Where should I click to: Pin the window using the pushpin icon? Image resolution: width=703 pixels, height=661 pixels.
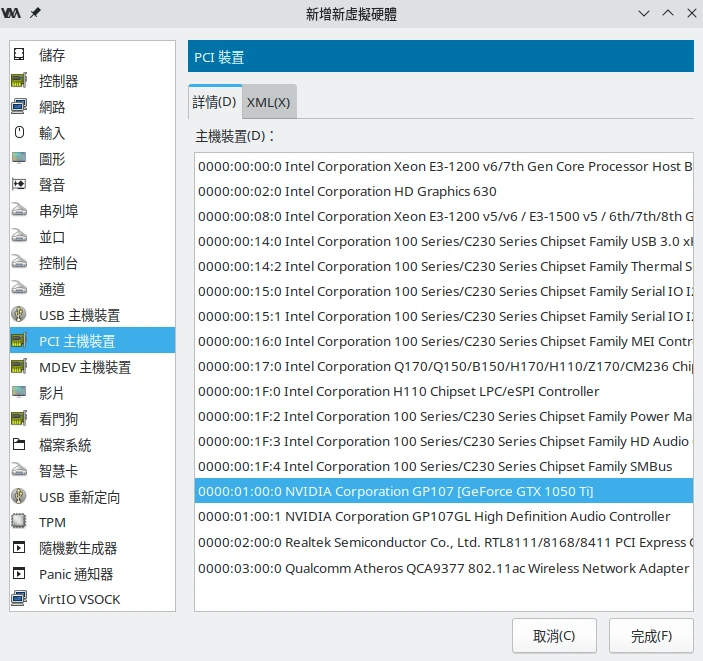36,12
